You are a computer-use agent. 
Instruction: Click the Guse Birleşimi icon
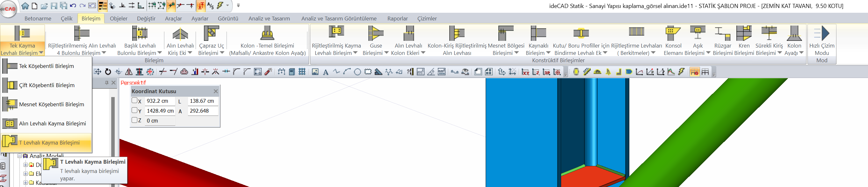pyautogui.click(x=376, y=34)
